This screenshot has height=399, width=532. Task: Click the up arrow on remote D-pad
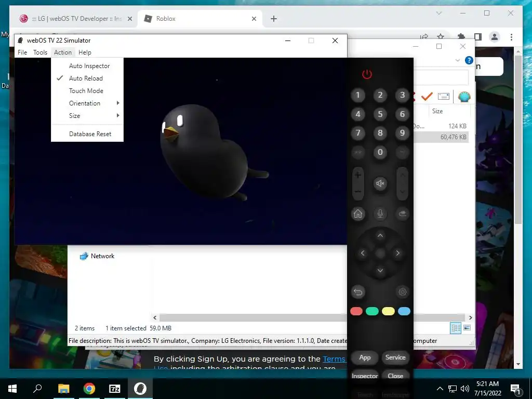coord(380,235)
